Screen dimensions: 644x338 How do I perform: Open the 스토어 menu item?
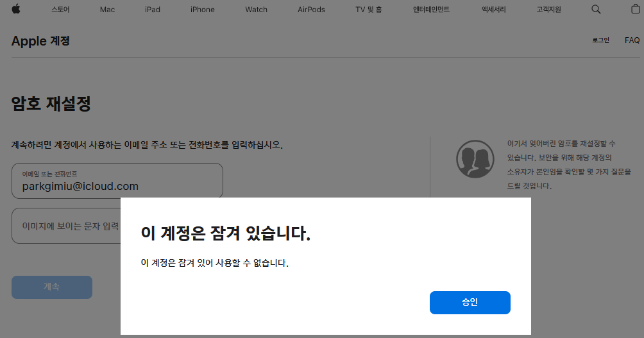pyautogui.click(x=60, y=10)
